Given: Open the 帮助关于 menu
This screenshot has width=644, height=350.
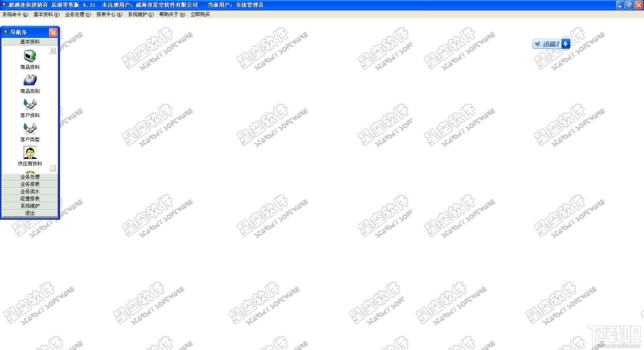Looking at the screenshot, I should 172,14.
